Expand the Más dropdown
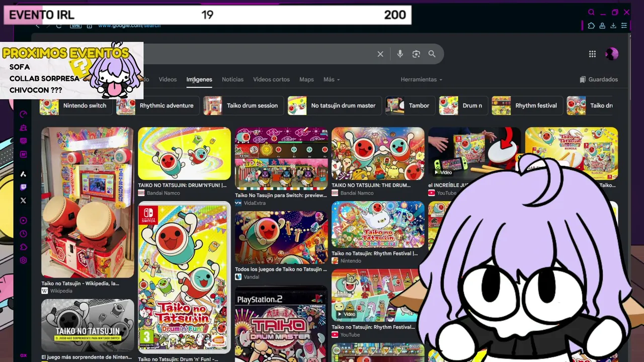Viewport: 644px width, 362px height. pos(332,79)
